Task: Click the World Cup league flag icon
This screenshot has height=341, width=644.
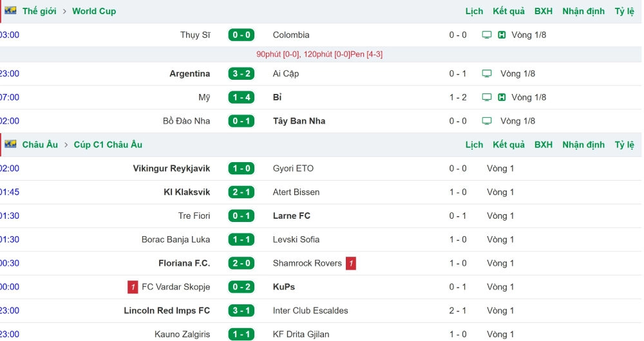Action: click(10, 11)
